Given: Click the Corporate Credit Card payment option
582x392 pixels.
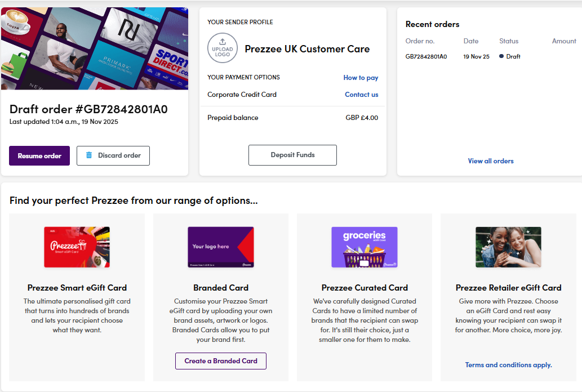Looking at the screenshot, I should [x=242, y=95].
